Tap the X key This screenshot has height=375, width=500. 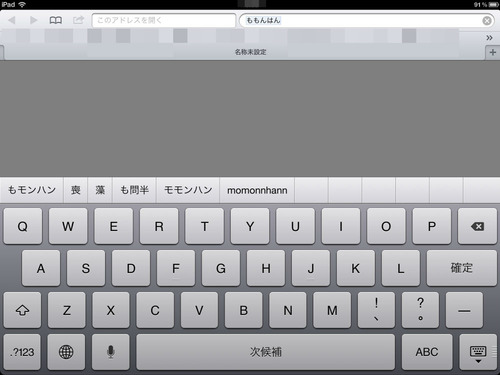[x=111, y=310]
